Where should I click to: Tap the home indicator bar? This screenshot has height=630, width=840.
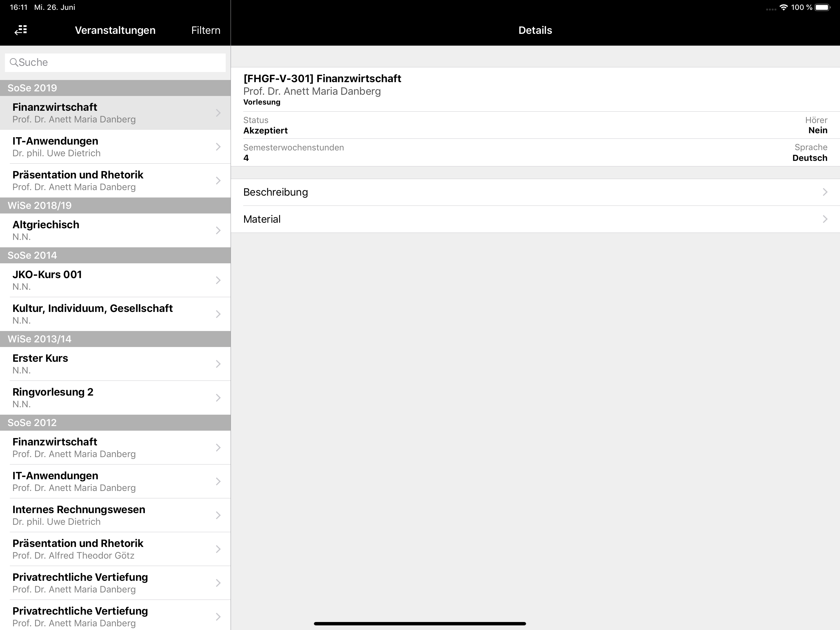pyautogui.click(x=420, y=624)
